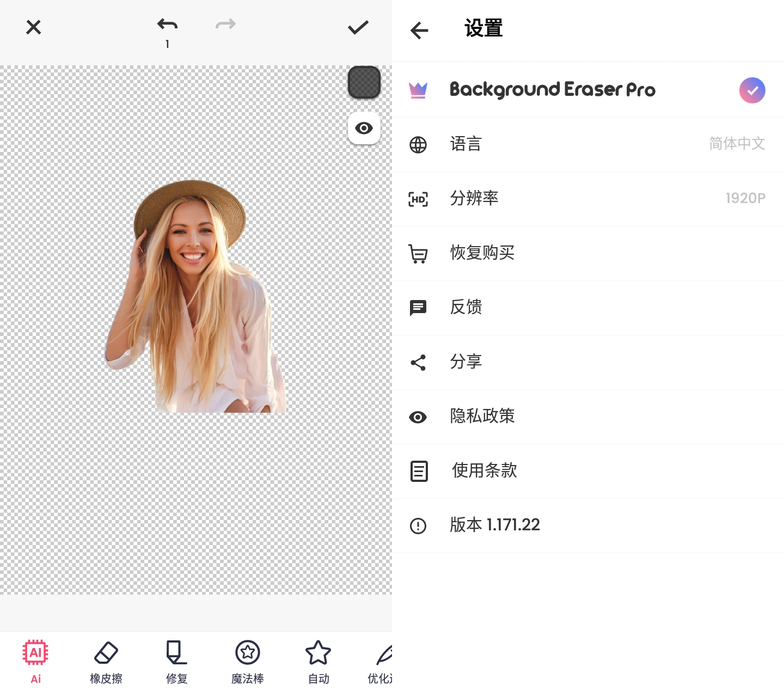Tap the 设置 page title
Image resolution: width=784 pixels, height=697 pixels.
pyautogui.click(x=483, y=28)
